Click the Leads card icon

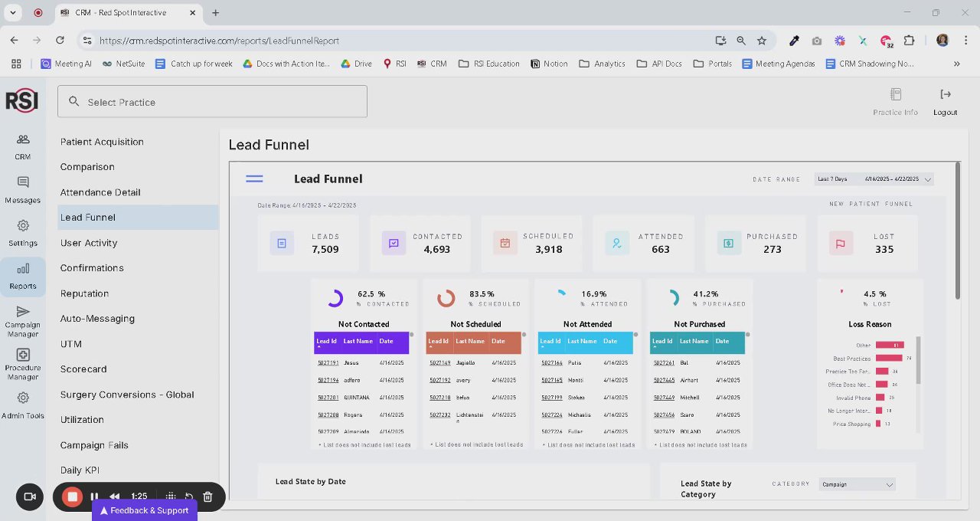282,243
